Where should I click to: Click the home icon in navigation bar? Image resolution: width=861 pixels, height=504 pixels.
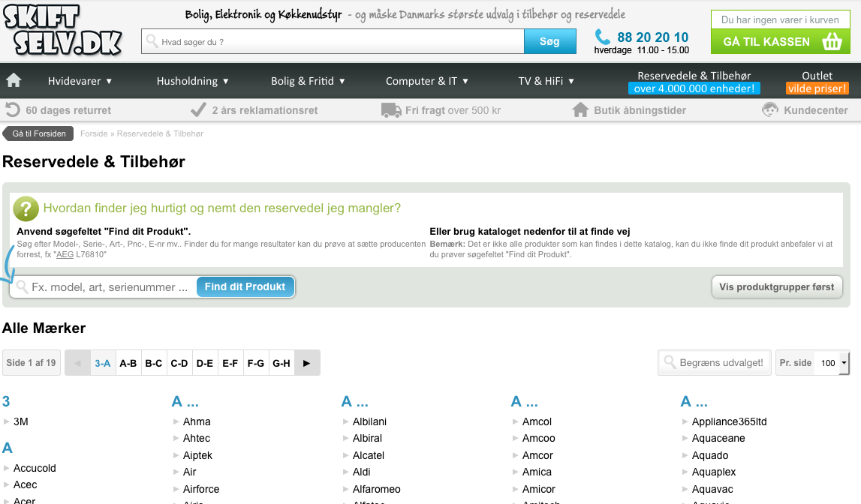pos(14,80)
